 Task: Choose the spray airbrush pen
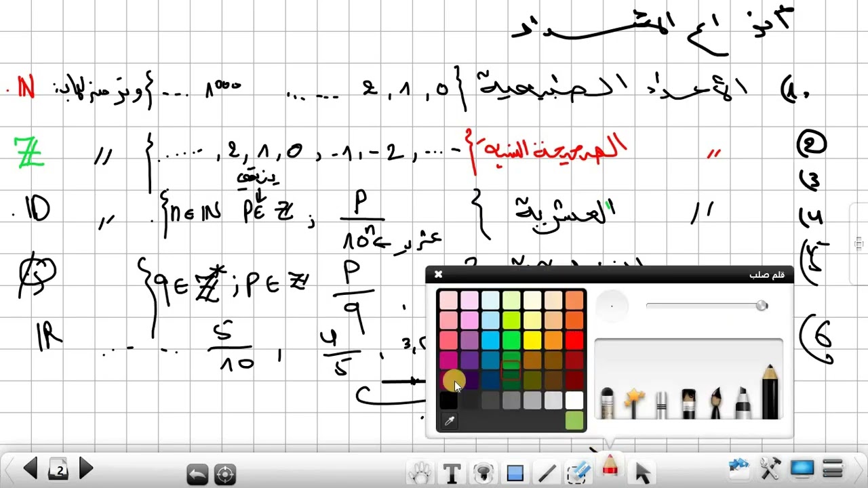[x=607, y=403]
